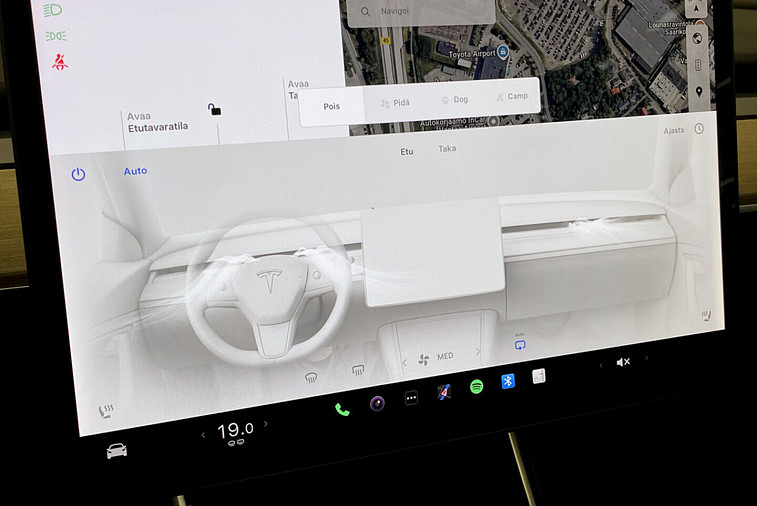Tap the Bluetooth icon
Image resolution: width=757 pixels, height=506 pixels.
pos(507,381)
